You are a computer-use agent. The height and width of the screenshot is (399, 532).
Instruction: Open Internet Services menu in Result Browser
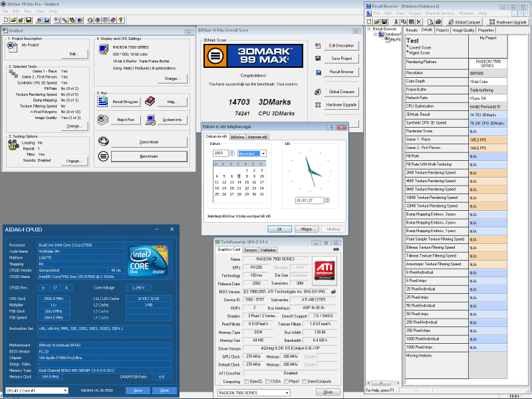point(440,13)
